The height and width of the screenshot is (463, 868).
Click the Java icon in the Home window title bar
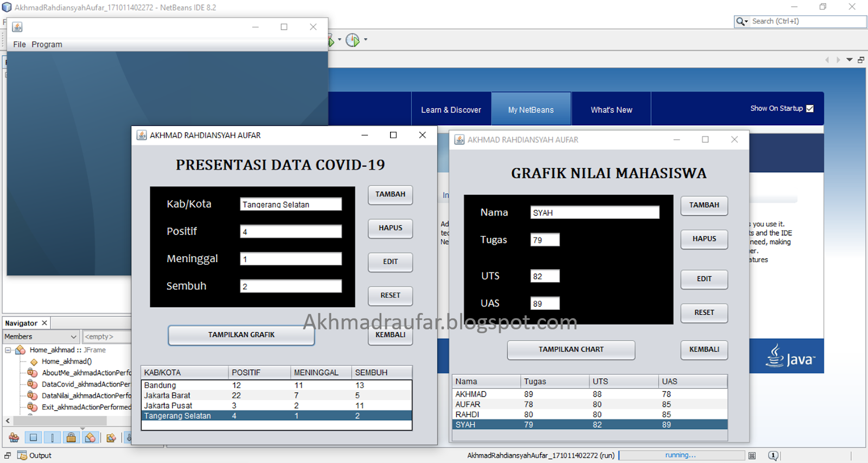coord(17,27)
